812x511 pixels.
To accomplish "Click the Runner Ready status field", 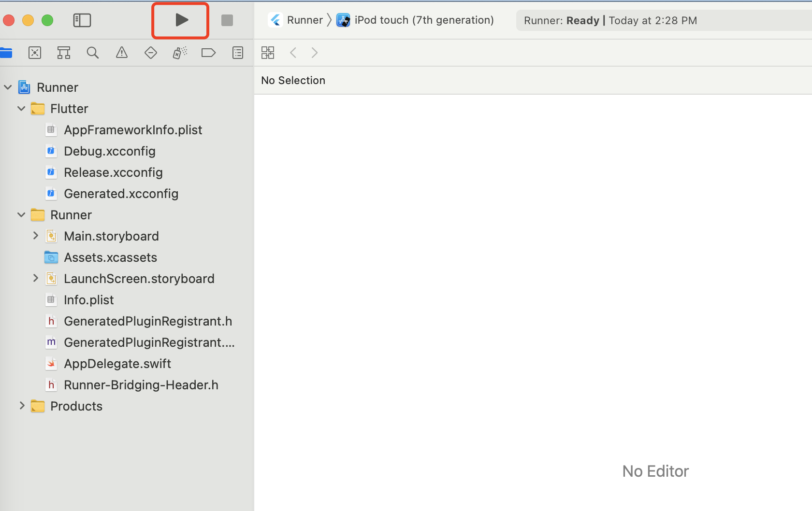I will coord(664,21).
